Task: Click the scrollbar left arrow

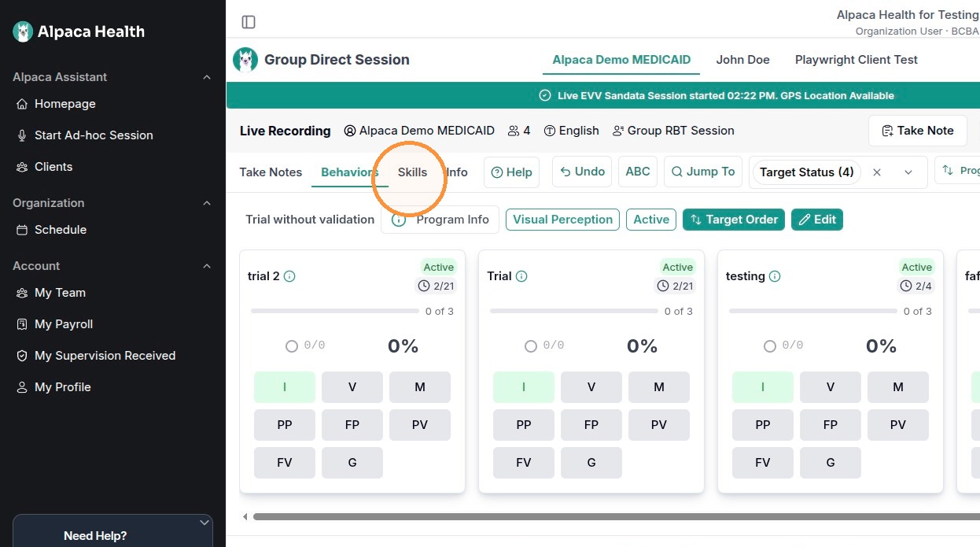Action: 245,517
